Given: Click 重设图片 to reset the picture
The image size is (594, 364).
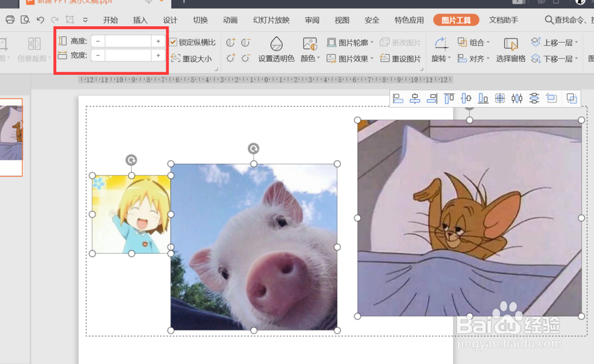Looking at the screenshot, I should (400, 58).
